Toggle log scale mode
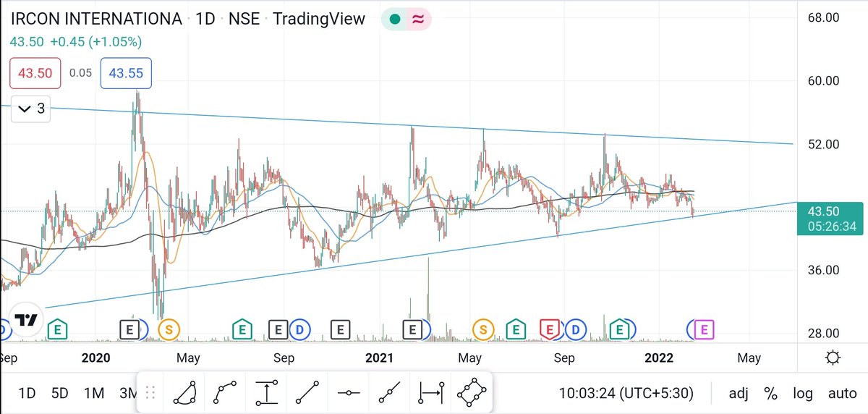 pyautogui.click(x=803, y=394)
